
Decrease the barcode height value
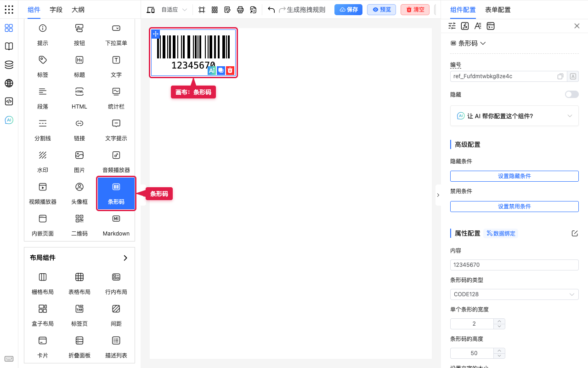click(x=499, y=356)
